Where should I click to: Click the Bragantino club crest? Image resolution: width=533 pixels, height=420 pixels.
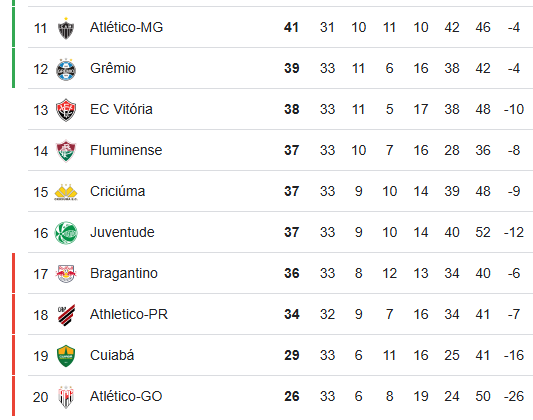click(66, 274)
